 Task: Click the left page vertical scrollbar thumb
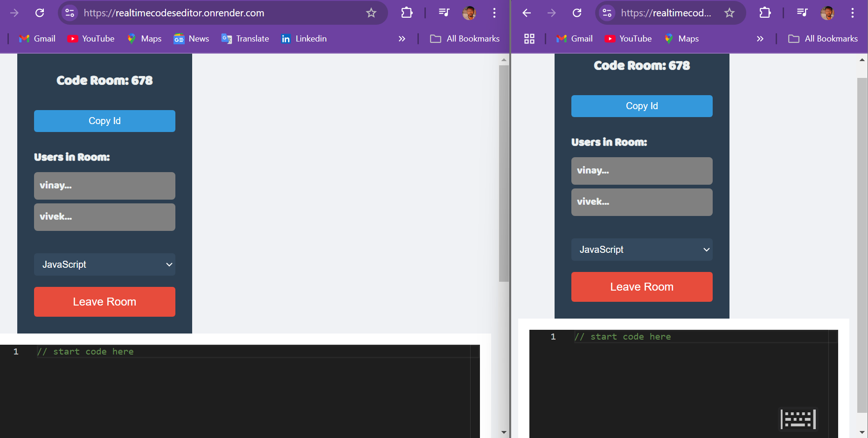coord(504,174)
